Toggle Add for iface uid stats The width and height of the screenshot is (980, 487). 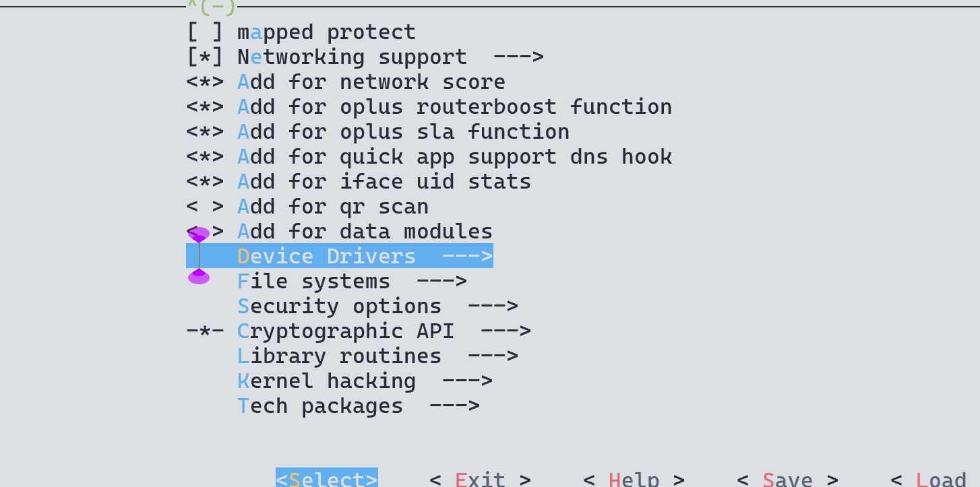click(205, 182)
